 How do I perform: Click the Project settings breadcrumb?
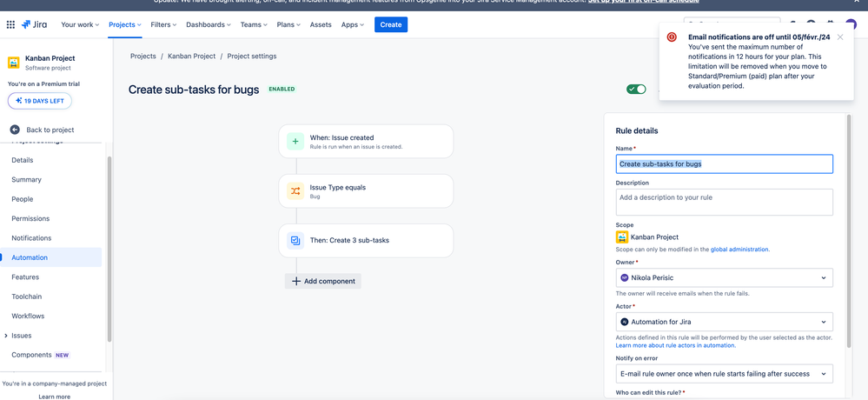pyautogui.click(x=252, y=56)
